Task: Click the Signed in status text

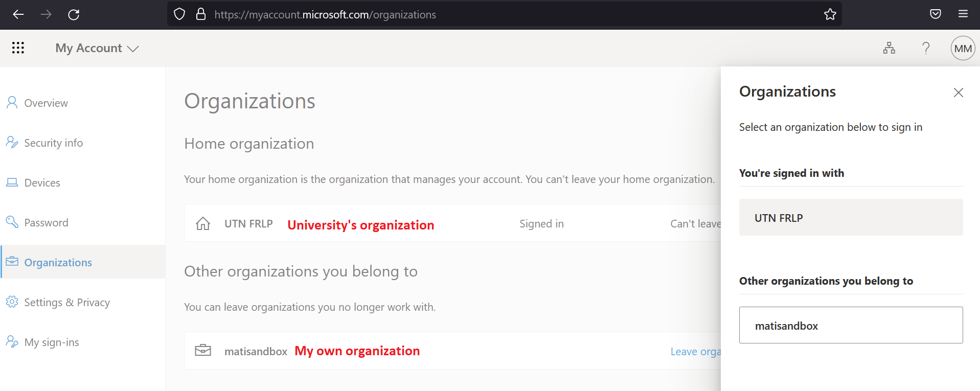Action: click(541, 223)
